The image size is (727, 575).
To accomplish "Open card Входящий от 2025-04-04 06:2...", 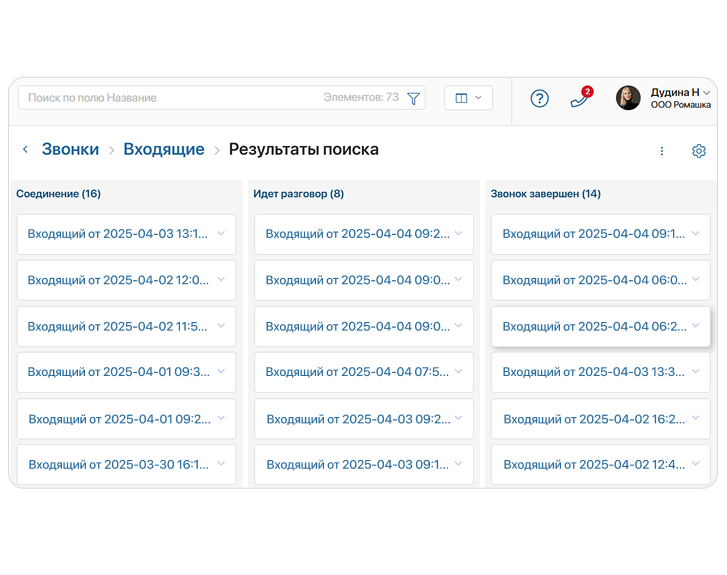I will [x=601, y=326].
